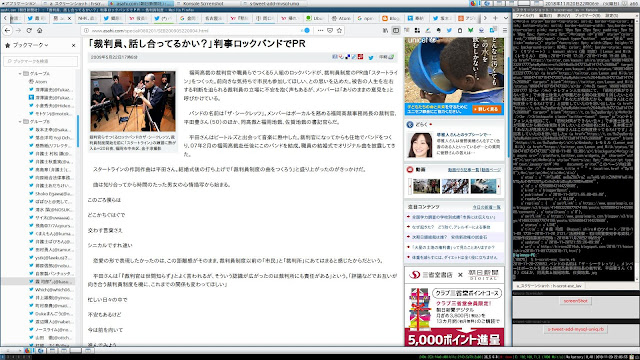
Task: Click the panel clock date
Action: coord(583,3)
